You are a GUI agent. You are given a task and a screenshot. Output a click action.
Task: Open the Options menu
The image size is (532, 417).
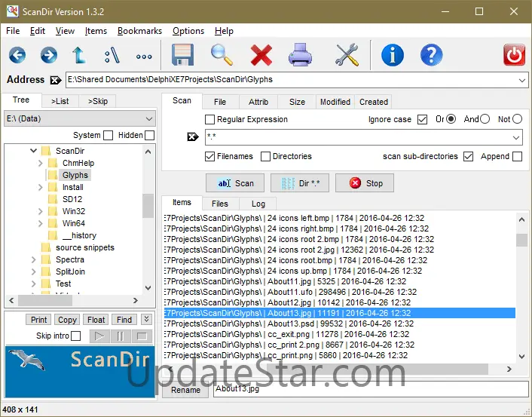[188, 31]
